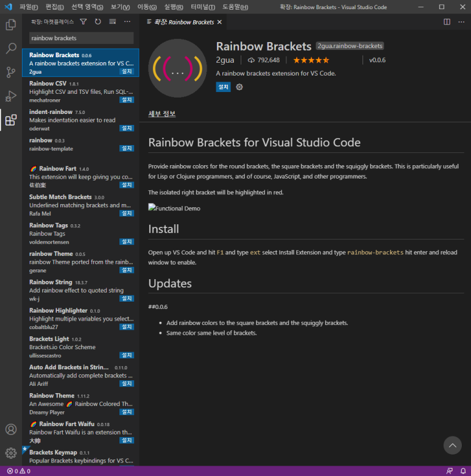Open the Explorer view in activity bar
Image resolution: width=471 pixels, height=476 pixels.
[11, 24]
